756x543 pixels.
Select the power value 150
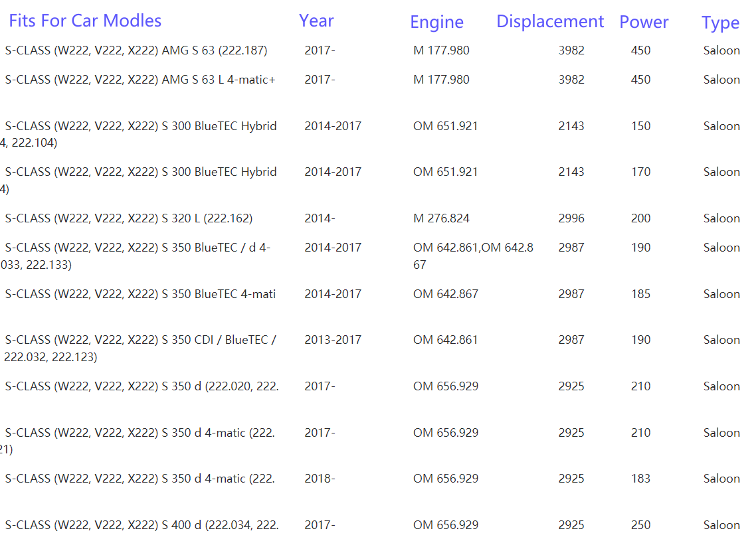coord(640,126)
